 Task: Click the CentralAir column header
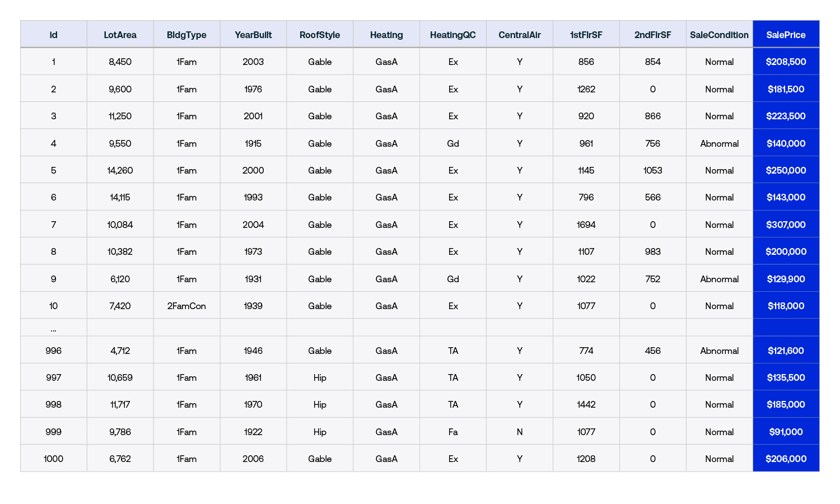[x=519, y=35]
